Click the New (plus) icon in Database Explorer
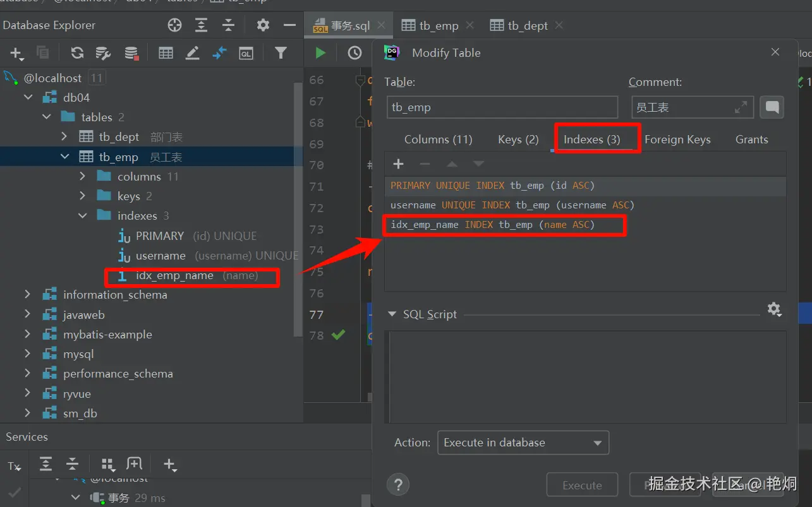Screen dimensions: 812x507 click(x=16, y=54)
